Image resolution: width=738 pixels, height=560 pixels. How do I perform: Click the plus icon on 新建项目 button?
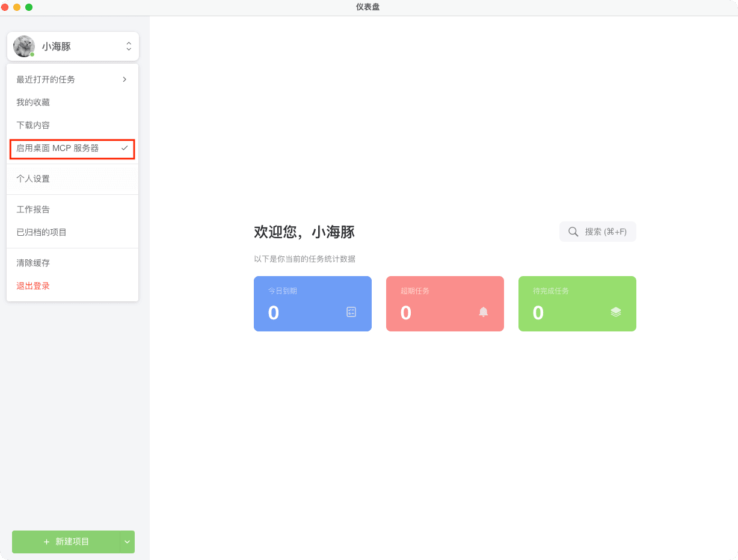[x=47, y=542]
